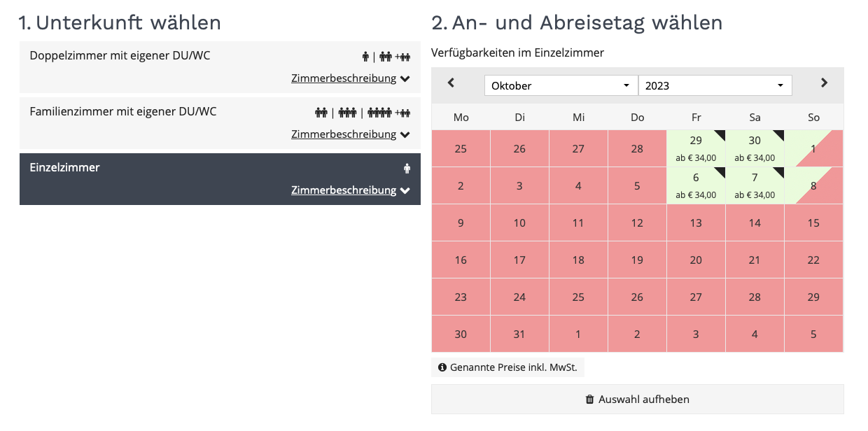
Task: Pick available date 29 at € 34,00
Action: coord(696,148)
